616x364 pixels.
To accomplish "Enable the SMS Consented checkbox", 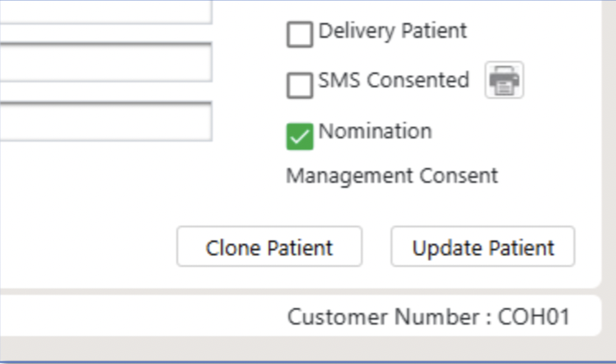I will coord(300,85).
